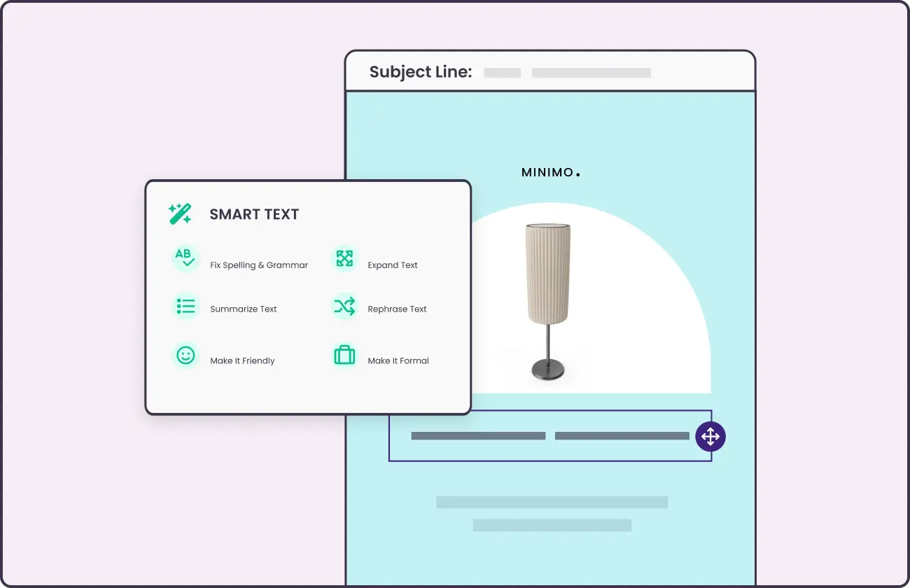
Task: Click the Make It Formal briefcase icon
Action: [344, 356]
